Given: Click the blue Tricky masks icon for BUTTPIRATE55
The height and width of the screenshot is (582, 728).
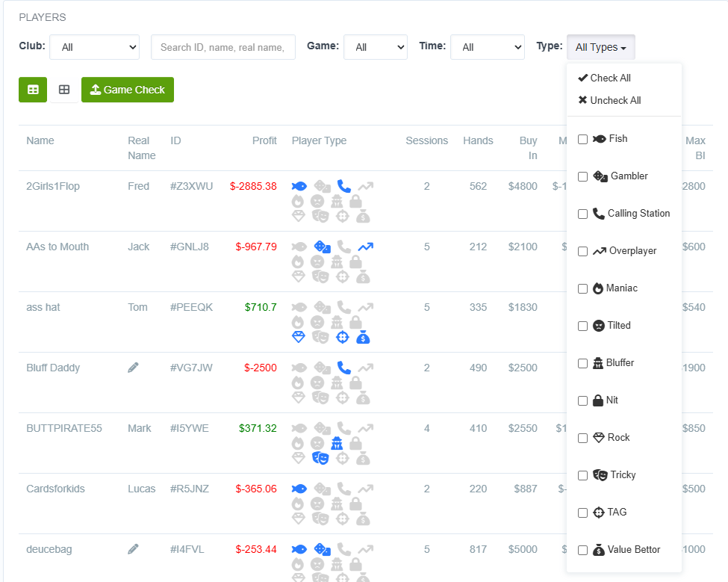Looking at the screenshot, I should point(320,459).
